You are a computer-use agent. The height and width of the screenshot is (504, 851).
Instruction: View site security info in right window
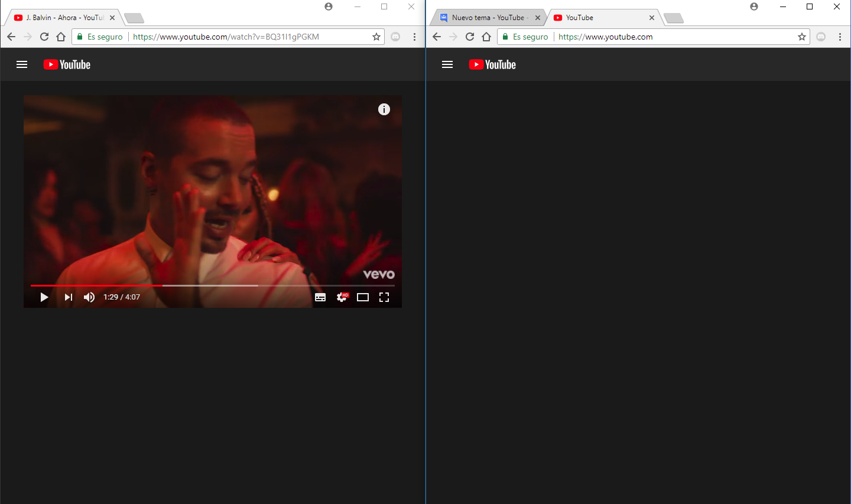coord(525,37)
